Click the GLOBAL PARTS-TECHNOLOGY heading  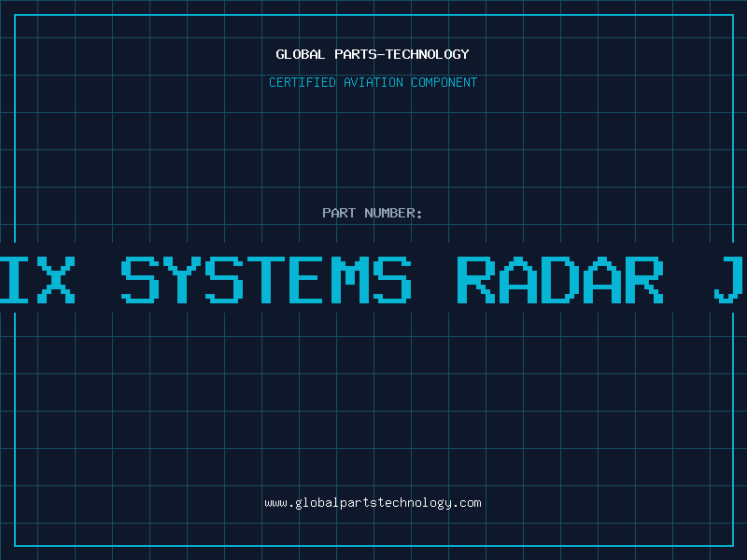[x=373, y=54]
